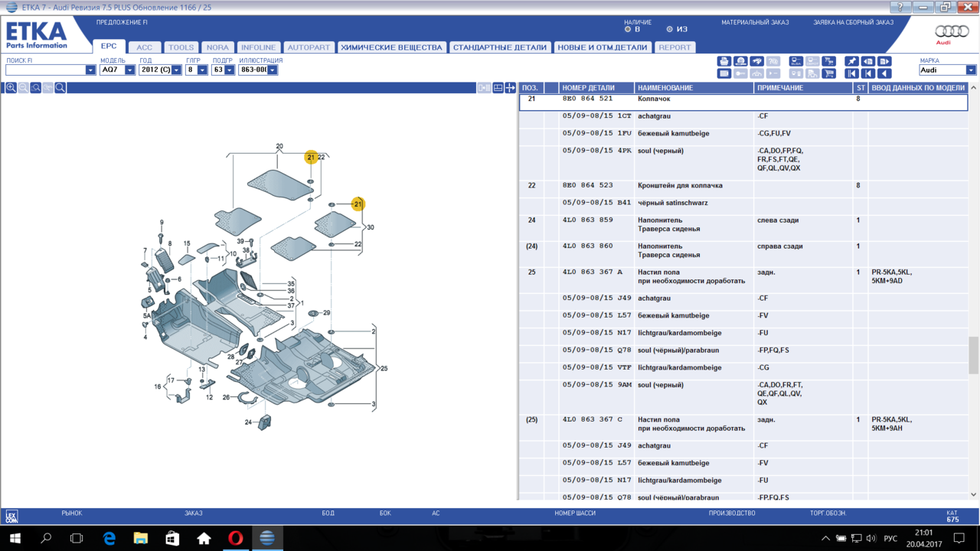980x551 pixels.
Task: Click the panel icon below print
Action: click(724, 73)
